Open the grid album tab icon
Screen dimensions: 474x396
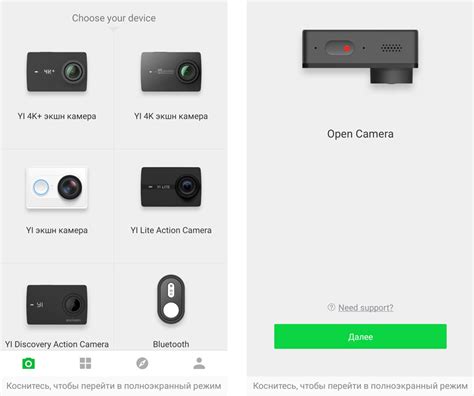(x=85, y=363)
